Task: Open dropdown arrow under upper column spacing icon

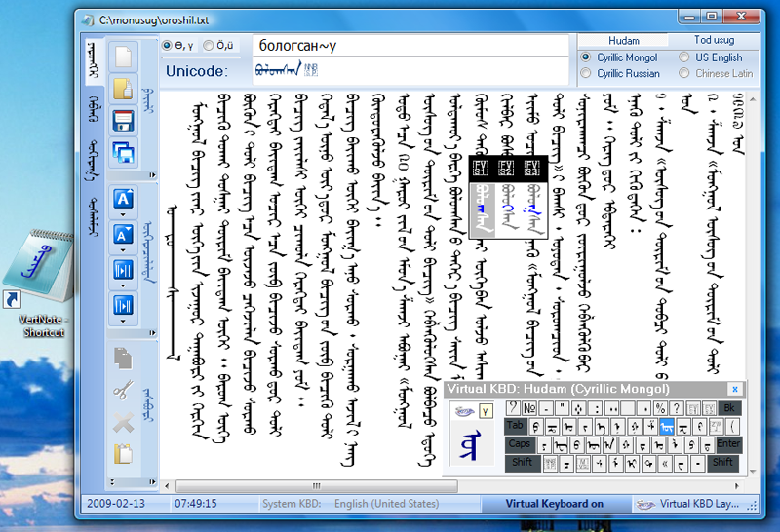Action: pos(124,285)
